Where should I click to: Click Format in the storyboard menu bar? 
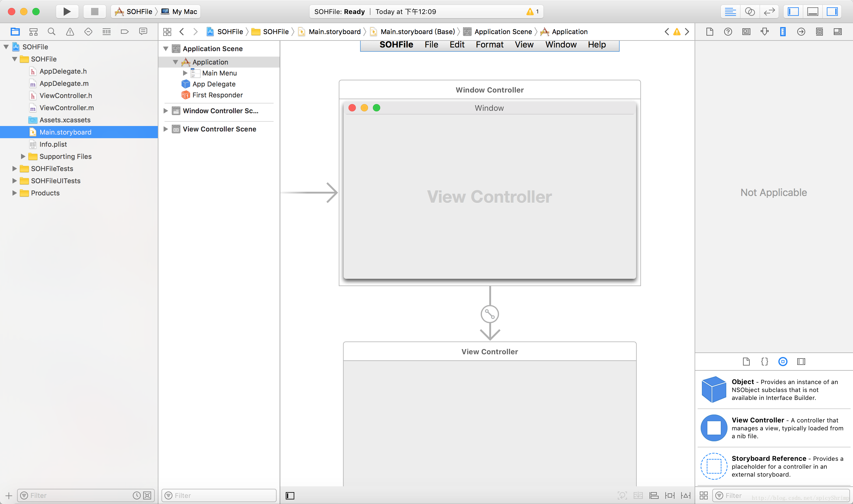tap(489, 44)
